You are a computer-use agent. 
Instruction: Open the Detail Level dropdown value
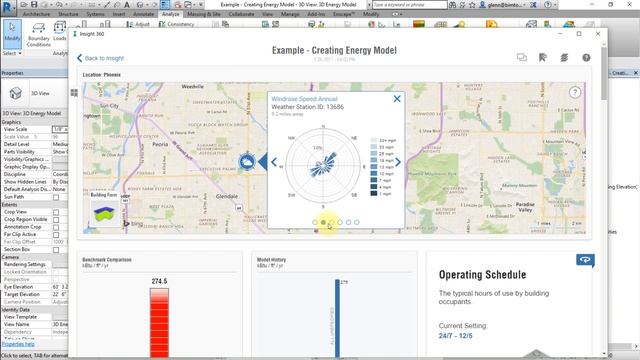60,144
